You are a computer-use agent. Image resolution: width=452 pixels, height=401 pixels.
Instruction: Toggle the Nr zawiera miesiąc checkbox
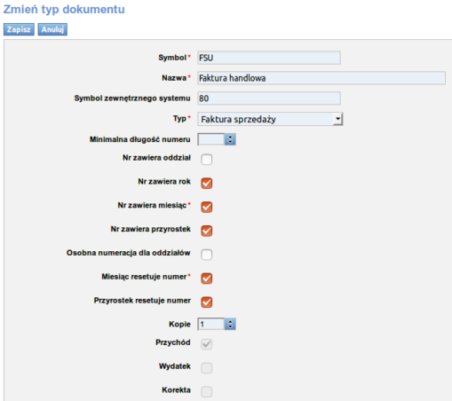point(206,207)
